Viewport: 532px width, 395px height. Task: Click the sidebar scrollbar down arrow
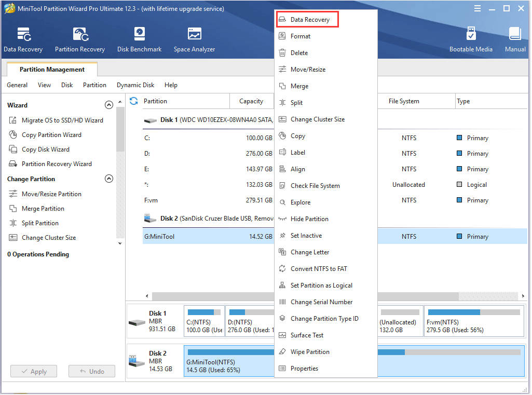tap(120, 243)
